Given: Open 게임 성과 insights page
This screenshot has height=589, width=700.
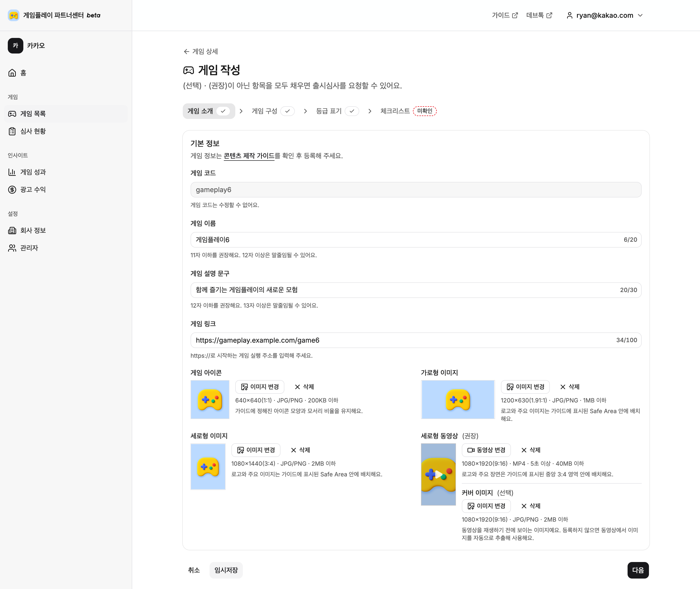Looking at the screenshot, I should coord(66,172).
